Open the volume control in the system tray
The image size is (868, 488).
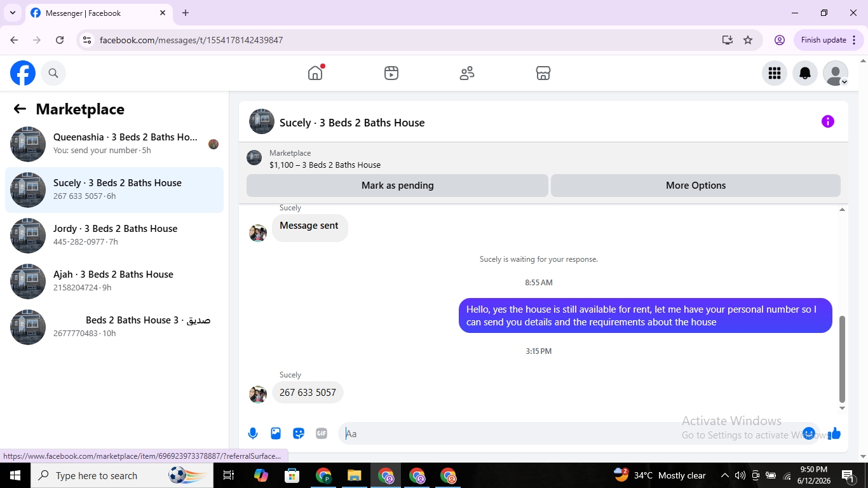pos(740,475)
